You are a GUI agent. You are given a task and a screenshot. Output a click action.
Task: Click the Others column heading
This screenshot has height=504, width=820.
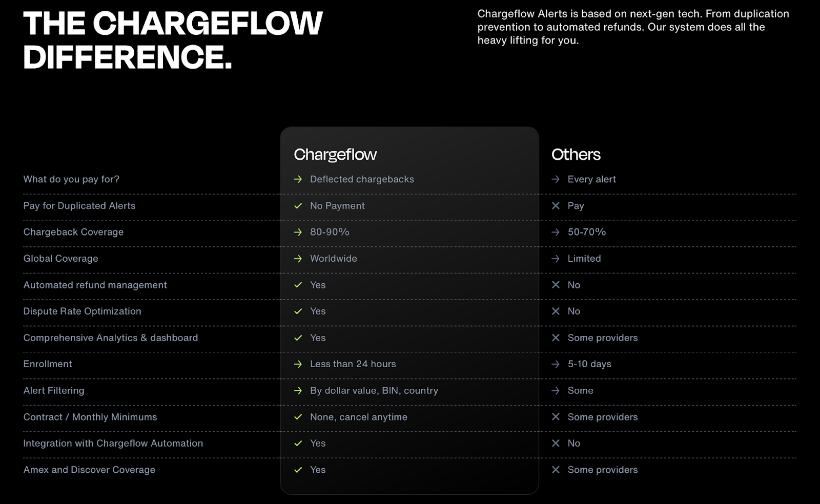(x=576, y=155)
